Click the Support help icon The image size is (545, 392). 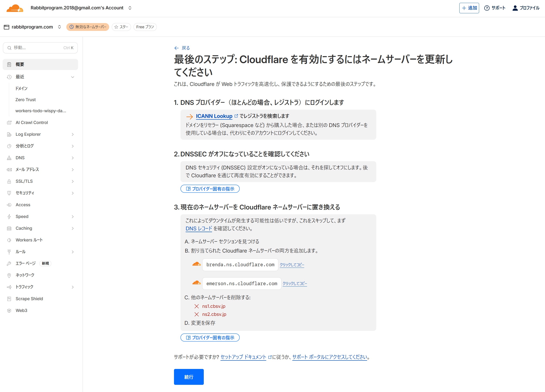click(487, 8)
